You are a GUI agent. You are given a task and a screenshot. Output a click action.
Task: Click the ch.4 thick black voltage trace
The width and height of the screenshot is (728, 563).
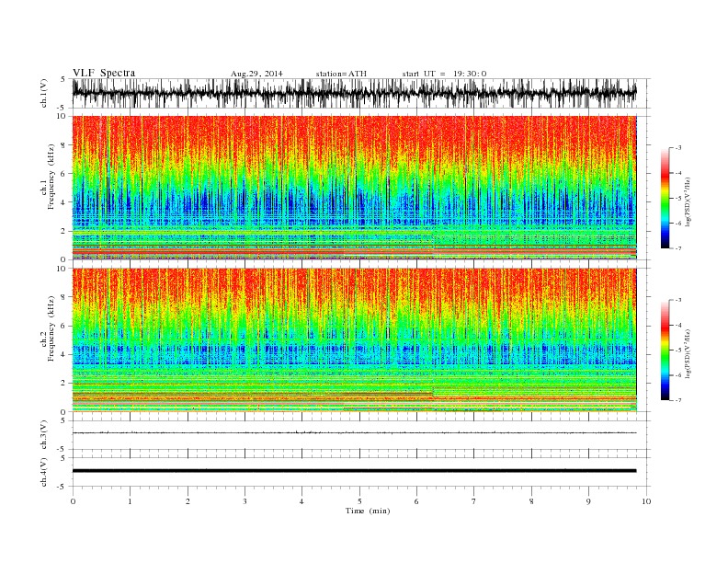point(354,471)
